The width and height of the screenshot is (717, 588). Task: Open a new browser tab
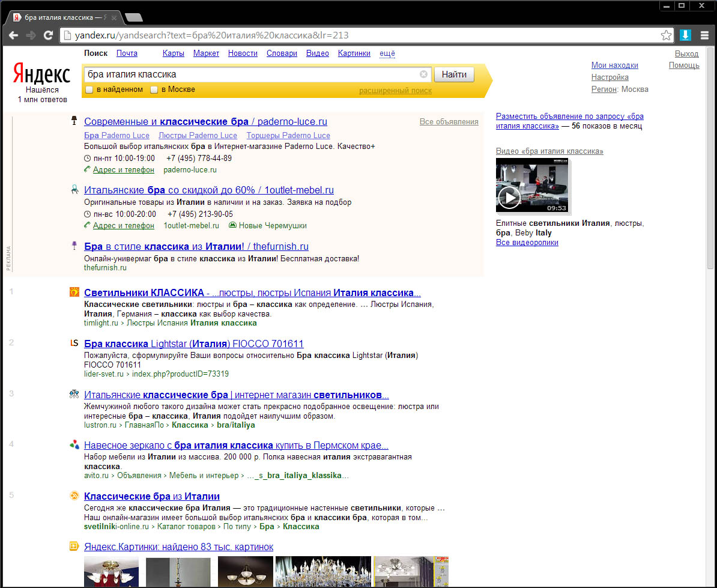coord(133,18)
